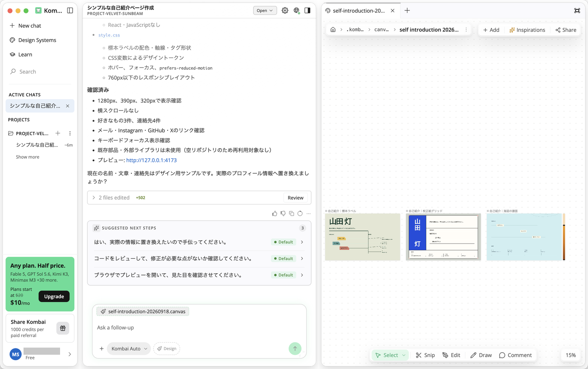Screen dimensions: 588x369
Task: Toggle fullscreen canvas view icon
Action: (577, 10)
